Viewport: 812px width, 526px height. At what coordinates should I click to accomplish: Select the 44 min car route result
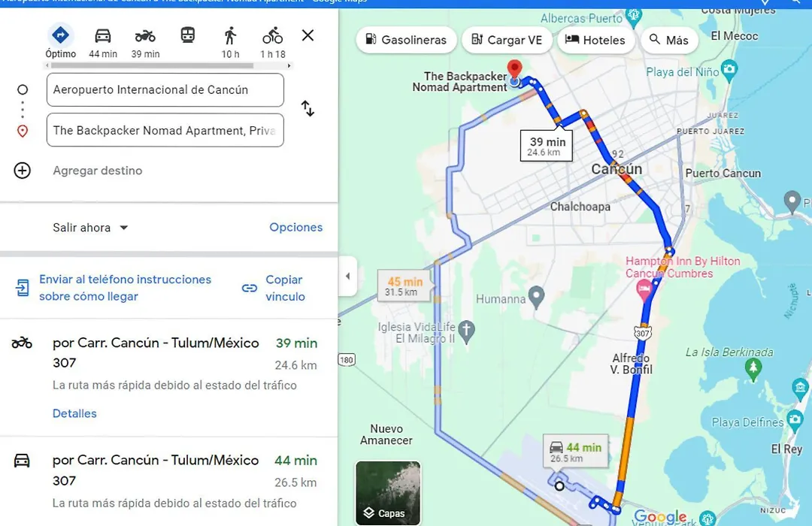coord(169,482)
